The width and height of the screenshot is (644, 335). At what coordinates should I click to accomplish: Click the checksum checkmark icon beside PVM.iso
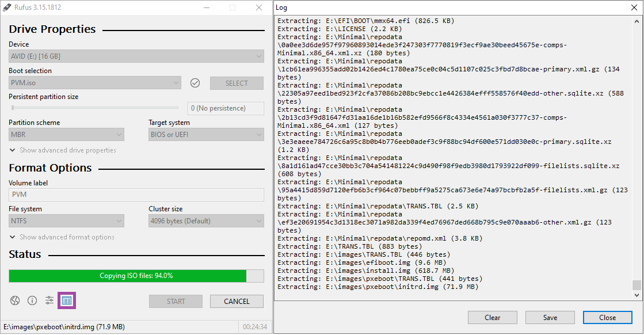[x=195, y=83]
